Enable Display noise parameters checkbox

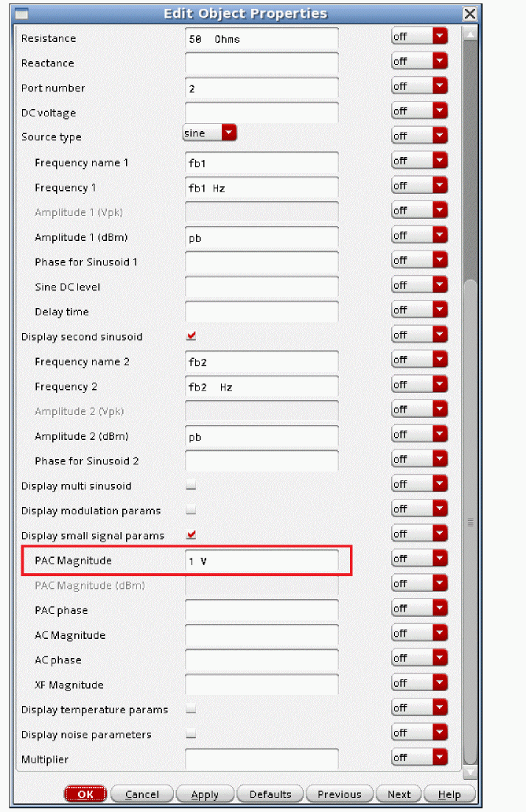pos(192,734)
